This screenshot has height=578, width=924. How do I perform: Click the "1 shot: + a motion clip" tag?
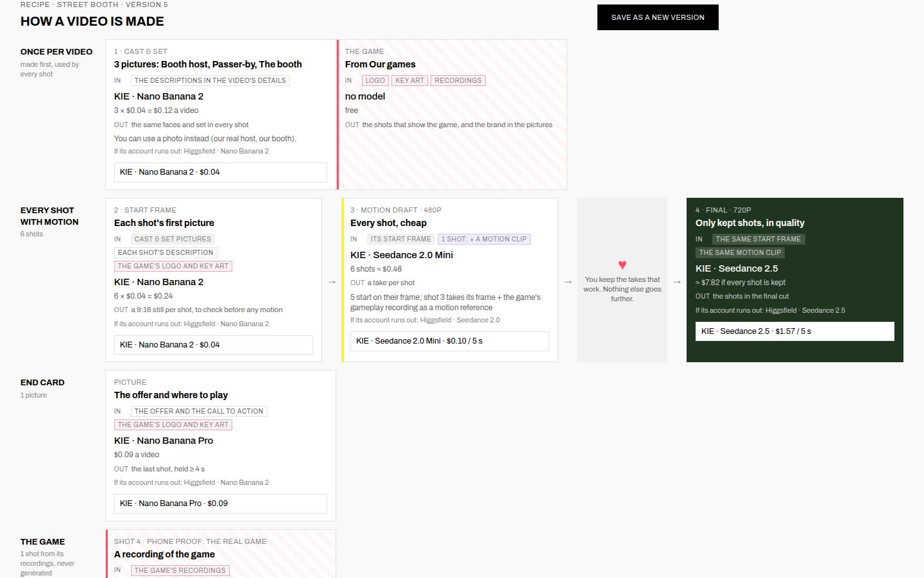484,239
